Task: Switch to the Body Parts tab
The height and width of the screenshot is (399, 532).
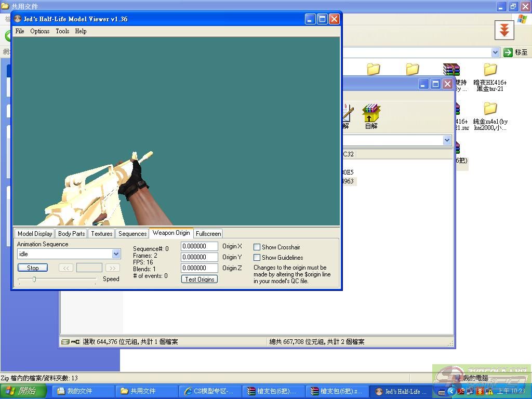Action: point(72,234)
